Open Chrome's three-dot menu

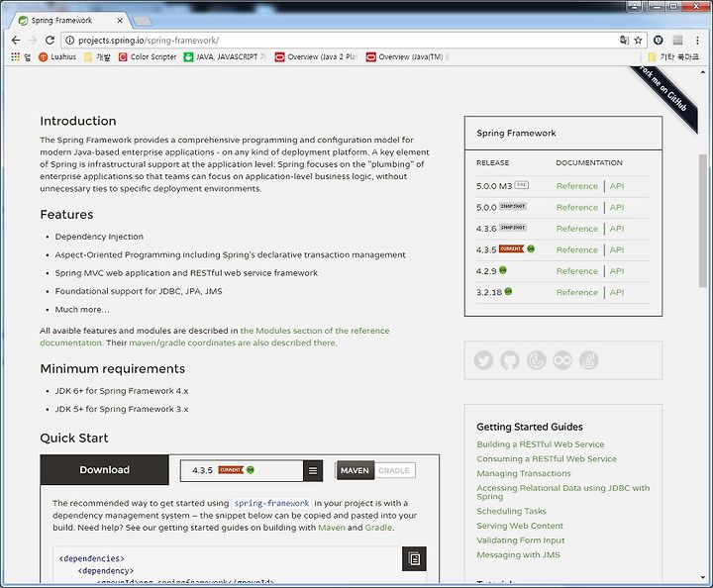pos(697,40)
